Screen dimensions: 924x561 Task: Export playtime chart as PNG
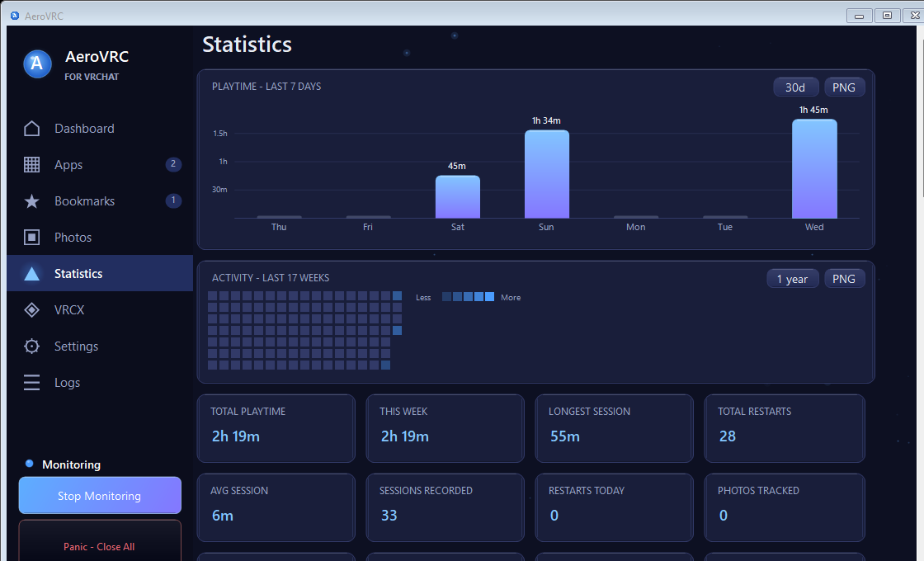[x=844, y=87]
